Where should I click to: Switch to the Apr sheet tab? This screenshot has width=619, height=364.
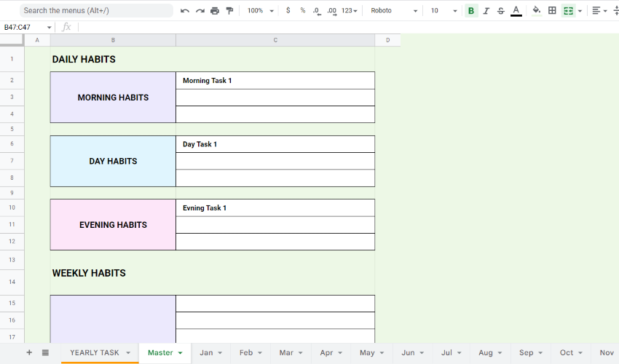click(x=326, y=352)
